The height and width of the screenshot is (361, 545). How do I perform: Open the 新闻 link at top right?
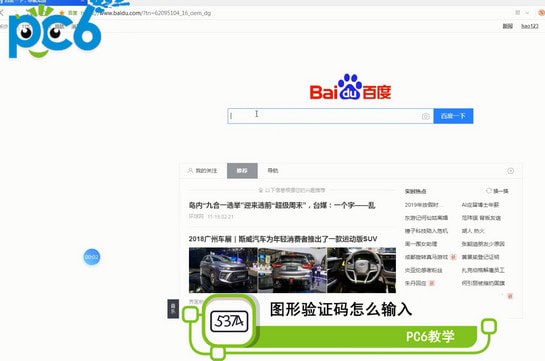pyautogui.click(x=507, y=26)
